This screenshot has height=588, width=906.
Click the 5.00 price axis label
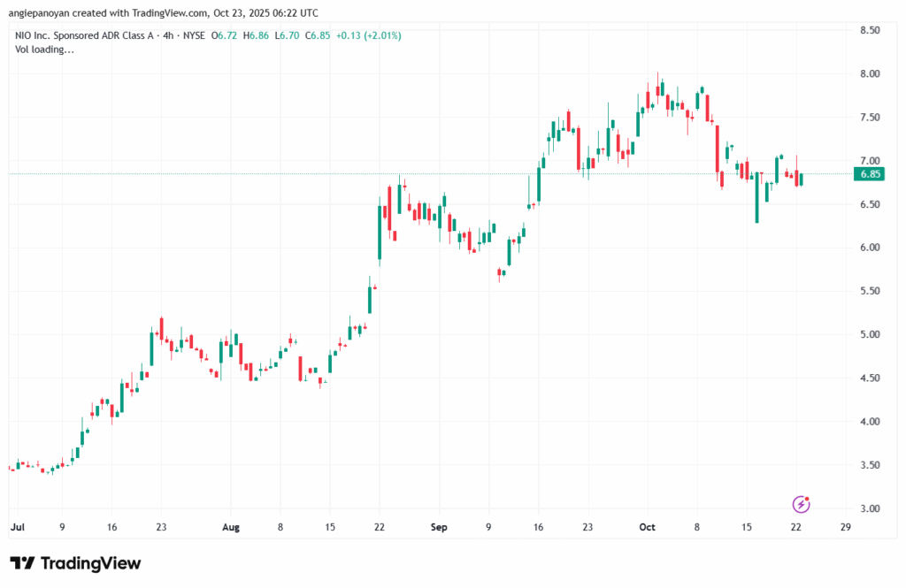click(870, 334)
